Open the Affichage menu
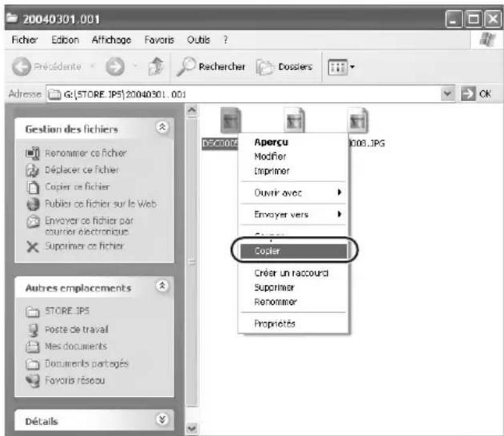 point(111,40)
